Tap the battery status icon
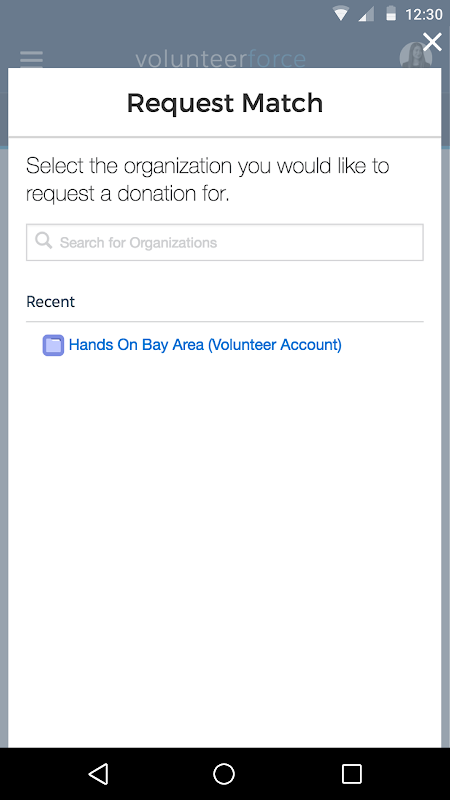The height and width of the screenshot is (800, 450). [391, 14]
